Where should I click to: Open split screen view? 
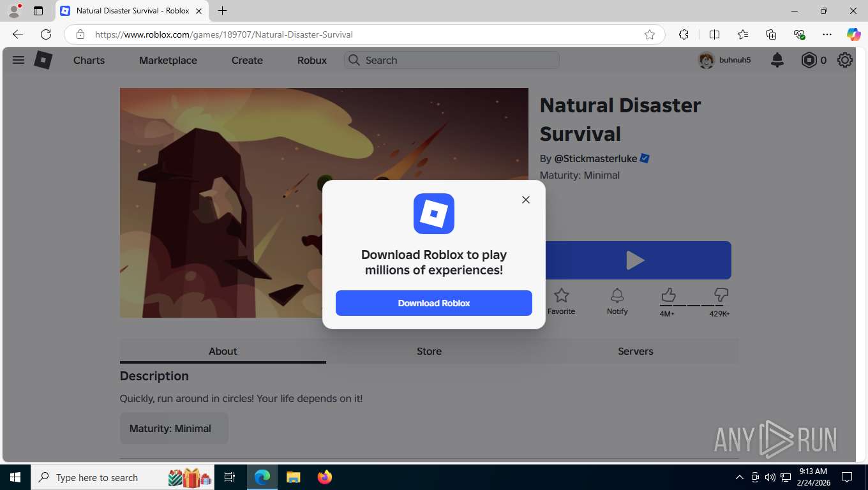pos(715,34)
